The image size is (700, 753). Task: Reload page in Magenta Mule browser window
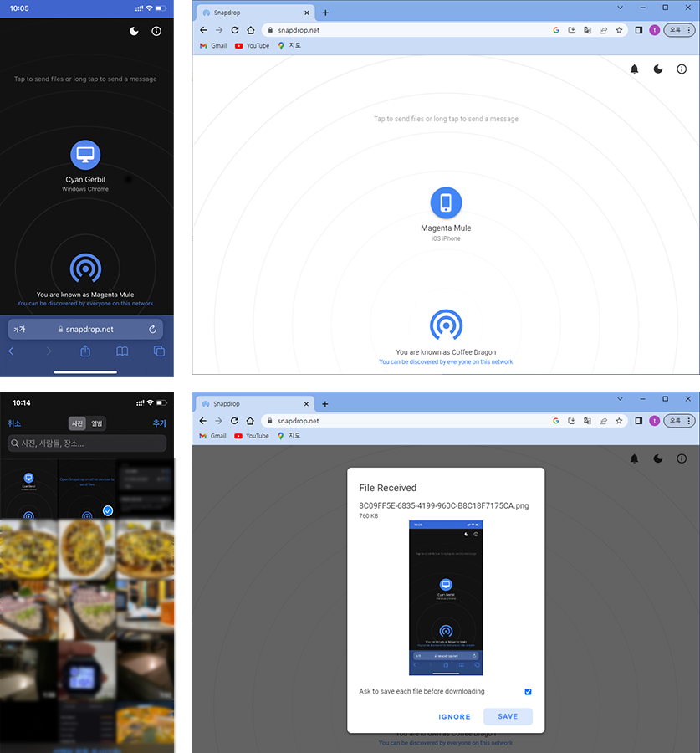tap(235, 30)
